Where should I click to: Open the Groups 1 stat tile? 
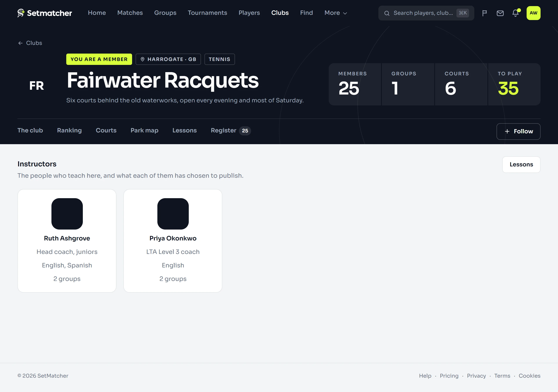pyautogui.click(x=408, y=84)
